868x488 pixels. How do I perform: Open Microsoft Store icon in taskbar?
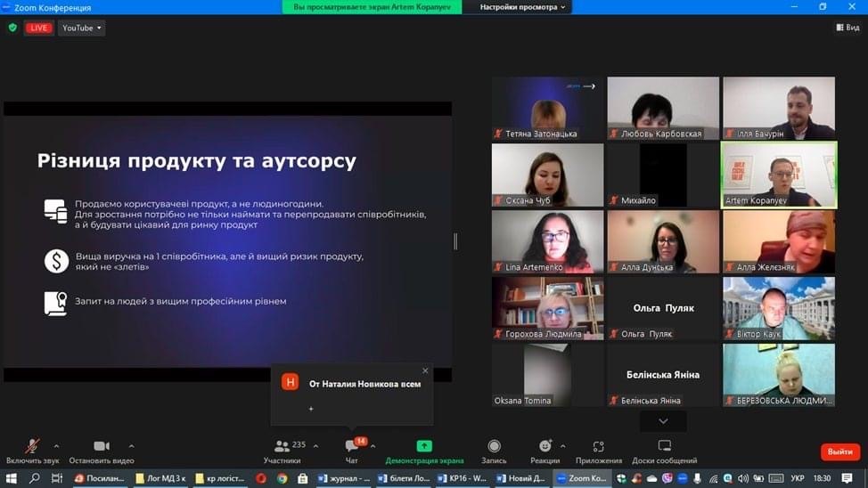tap(302, 478)
